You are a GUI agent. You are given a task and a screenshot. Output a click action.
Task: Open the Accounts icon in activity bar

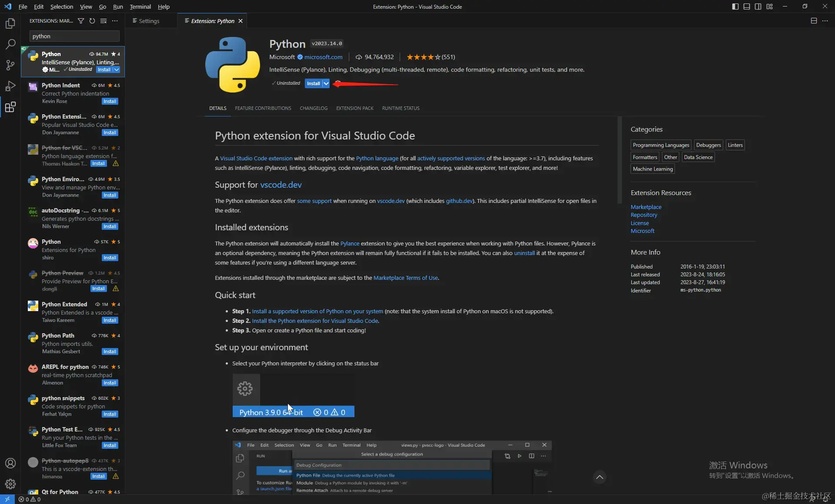coord(10,463)
